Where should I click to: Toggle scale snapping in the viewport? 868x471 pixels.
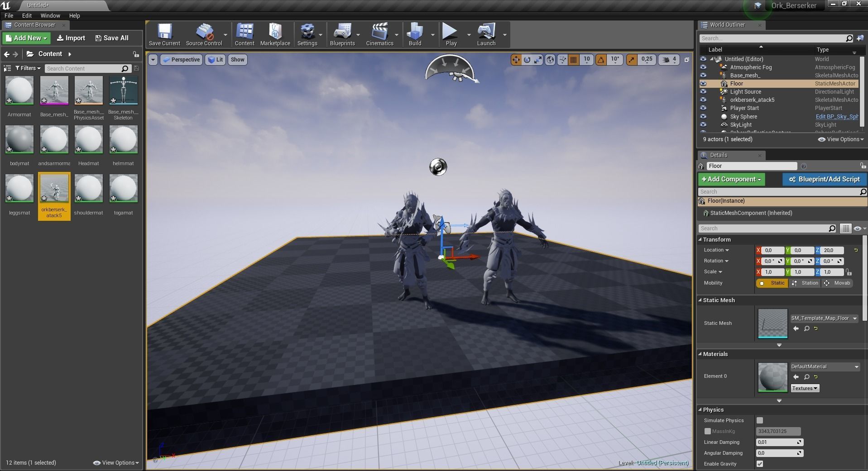[x=632, y=60]
